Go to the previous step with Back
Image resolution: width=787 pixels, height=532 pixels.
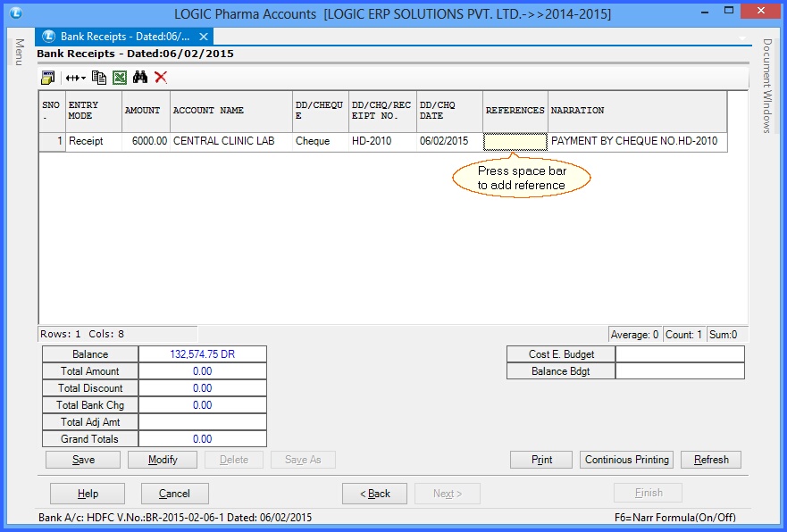coord(374,494)
